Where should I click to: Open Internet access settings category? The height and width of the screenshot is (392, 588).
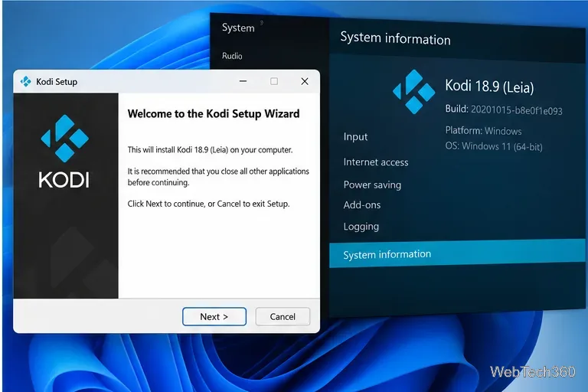tap(376, 162)
